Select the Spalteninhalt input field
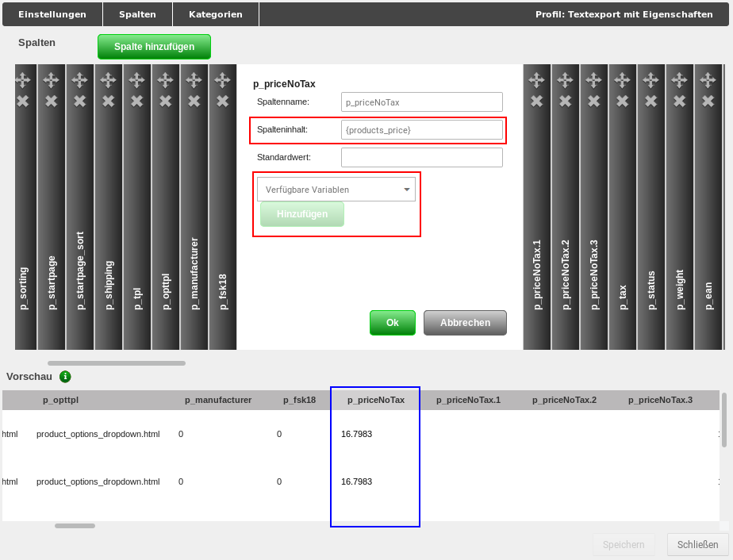This screenshot has width=733, height=560. pyautogui.click(x=421, y=129)
